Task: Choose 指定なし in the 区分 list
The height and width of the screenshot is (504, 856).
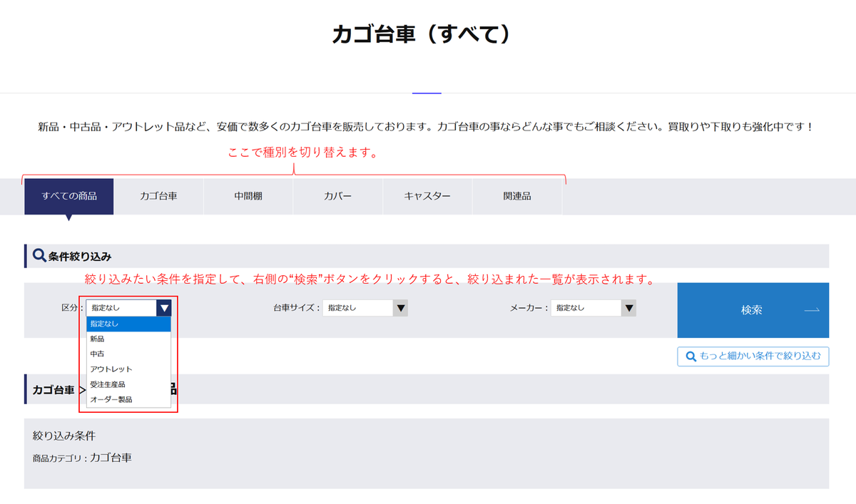Action: tap(128, 324)
